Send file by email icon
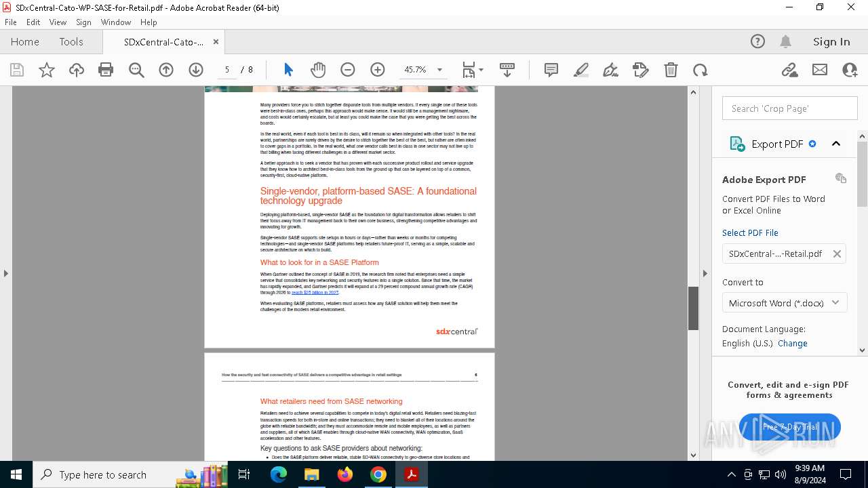Viewport: 868px width, 488px height. tap(820, 70)
